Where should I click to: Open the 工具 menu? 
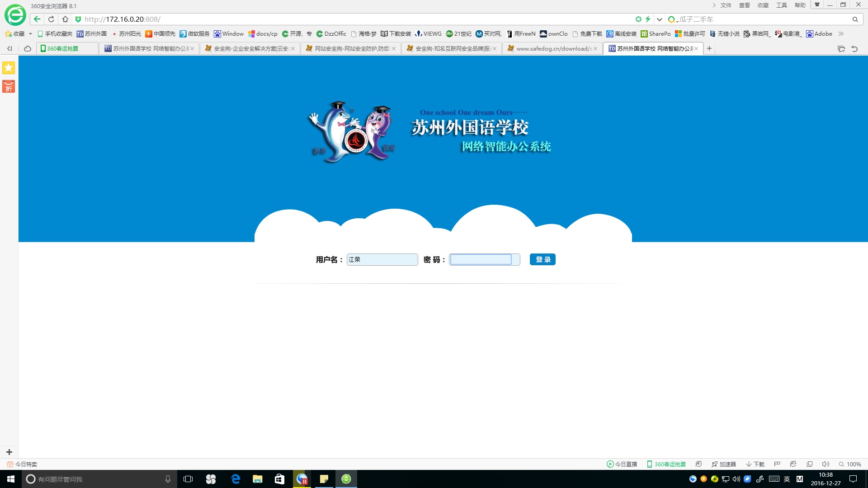(781, 5)
